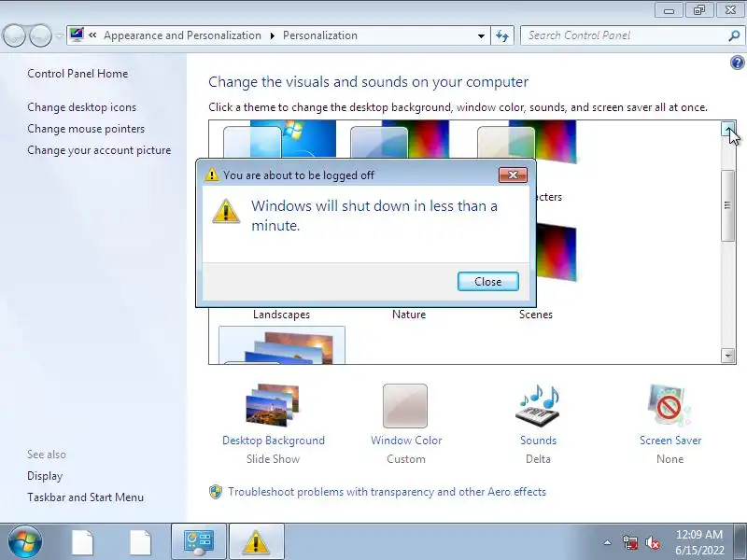Click the Forward navigation button

[41, 35]
